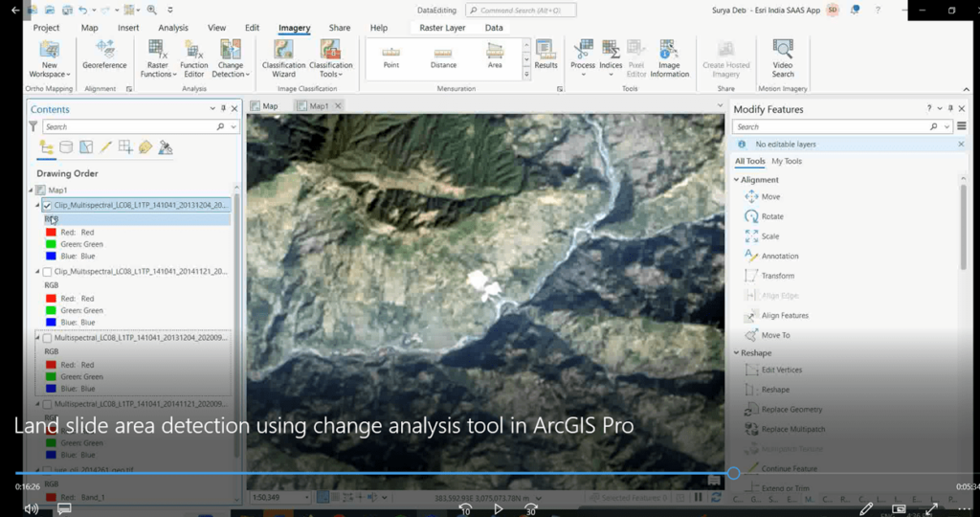
Task: Open mensuration Results
Action: pyautogui.click(x=546, y=55)
